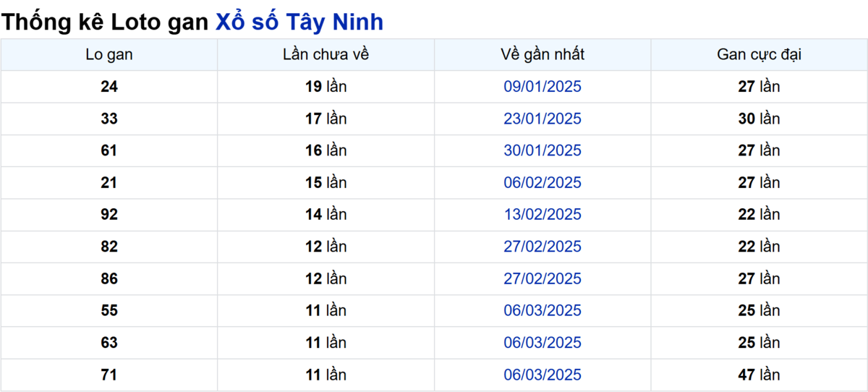The image size is (868, 392).
Task: Click 27 lần maximum in row 24
Action: pos(759,87)
